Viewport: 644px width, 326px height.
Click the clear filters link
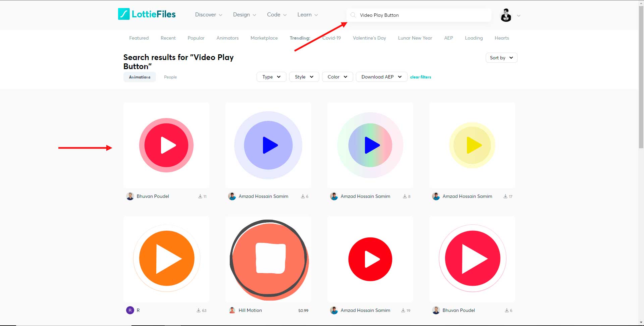point(421,77)
